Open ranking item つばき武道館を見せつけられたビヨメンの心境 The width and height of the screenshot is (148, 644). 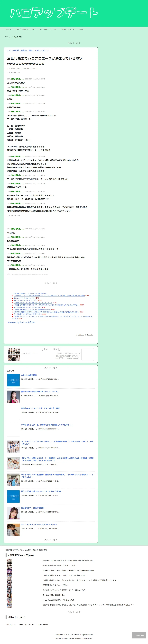click(64, 575)
